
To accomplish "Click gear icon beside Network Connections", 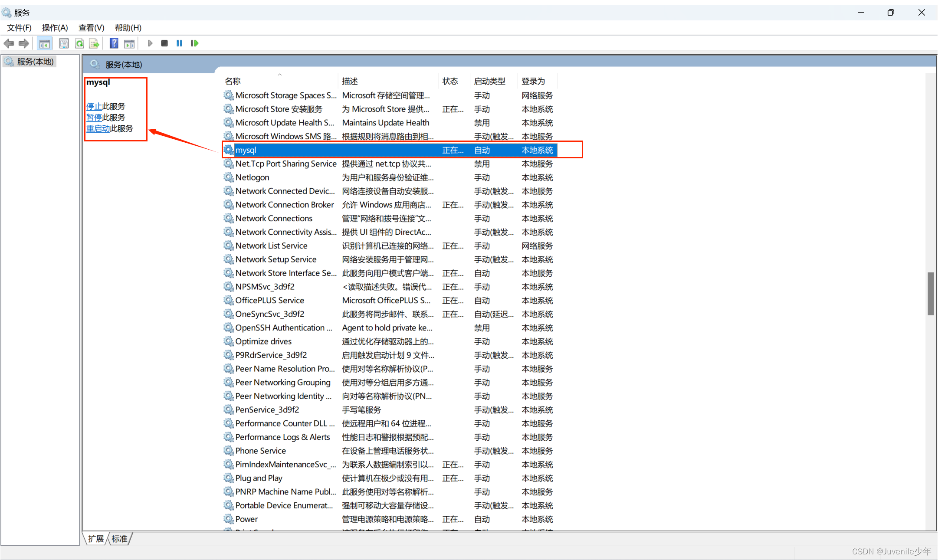I will click(229, 218).
